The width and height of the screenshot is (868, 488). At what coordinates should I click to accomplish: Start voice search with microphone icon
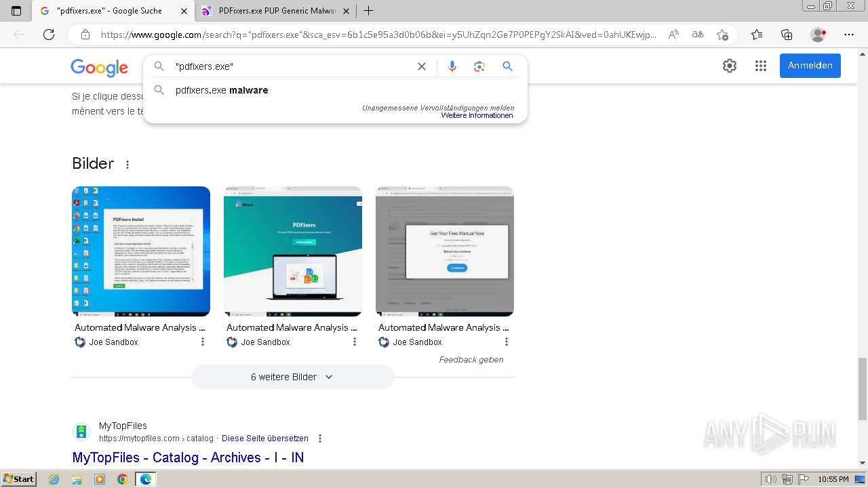(x=452, y=66)
